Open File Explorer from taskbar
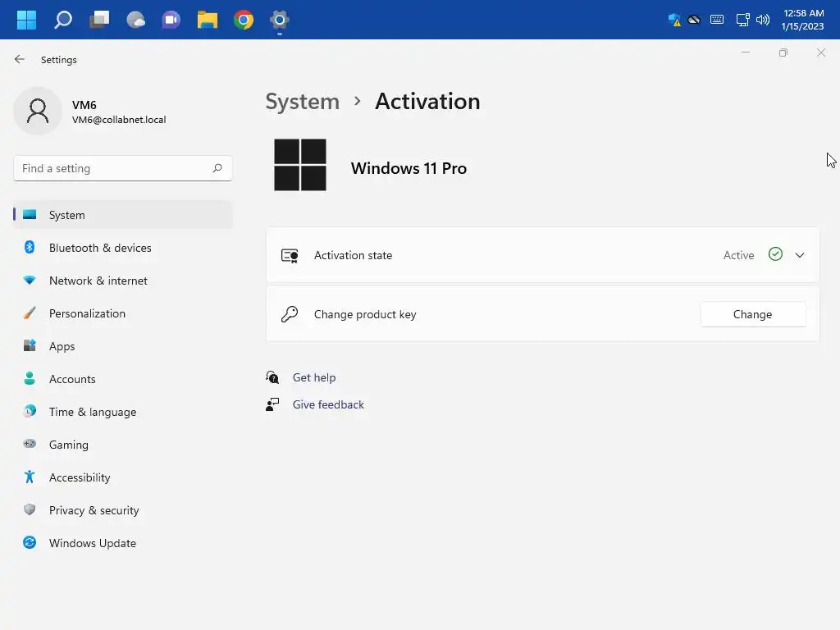 [x=208, y=20]
